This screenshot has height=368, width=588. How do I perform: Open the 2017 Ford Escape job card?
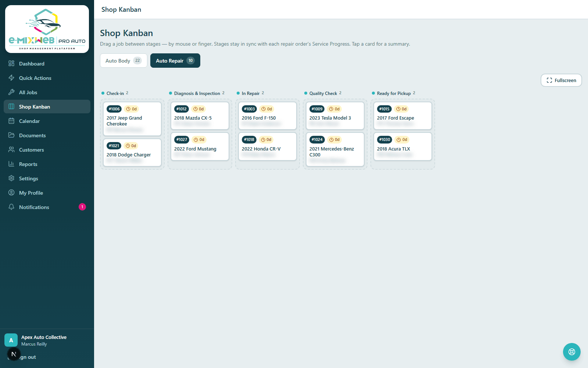403,116
